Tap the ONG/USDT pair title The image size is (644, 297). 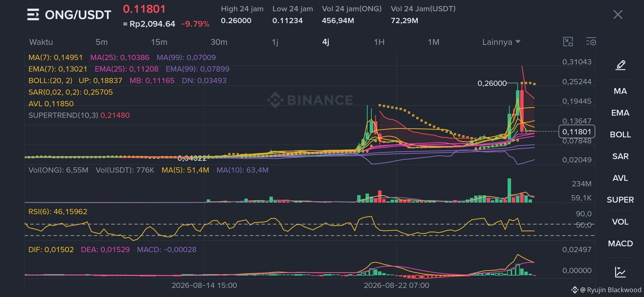coord(78,15)
